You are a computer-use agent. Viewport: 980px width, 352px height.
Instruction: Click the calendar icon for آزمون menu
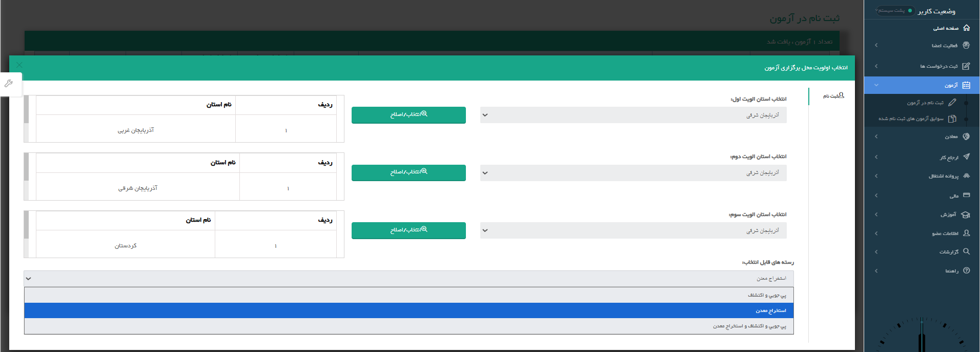[x=966, y=85]
